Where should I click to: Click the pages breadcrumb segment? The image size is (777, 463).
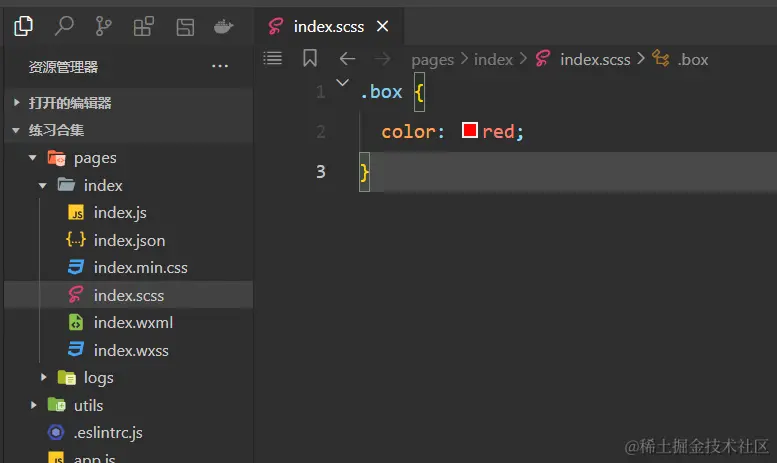[432, 59]
